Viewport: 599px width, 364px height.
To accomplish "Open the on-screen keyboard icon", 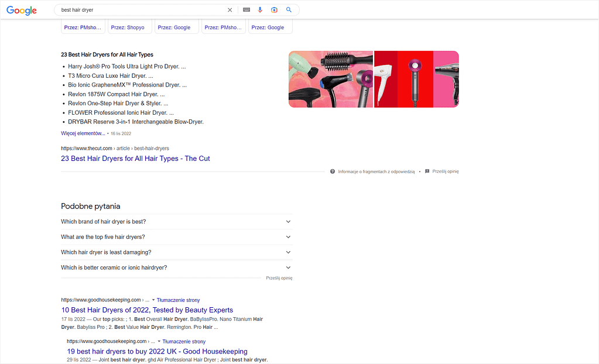I will pos(247,9).
